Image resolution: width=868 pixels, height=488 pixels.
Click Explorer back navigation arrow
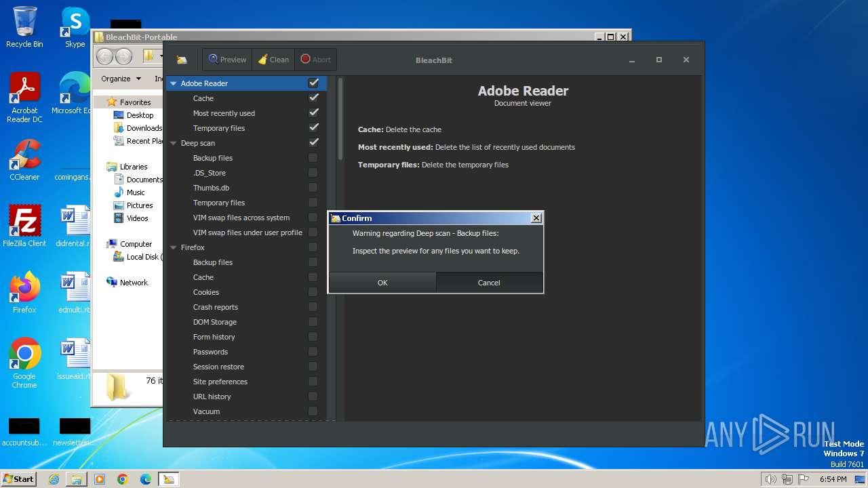(x=104, y=56)
